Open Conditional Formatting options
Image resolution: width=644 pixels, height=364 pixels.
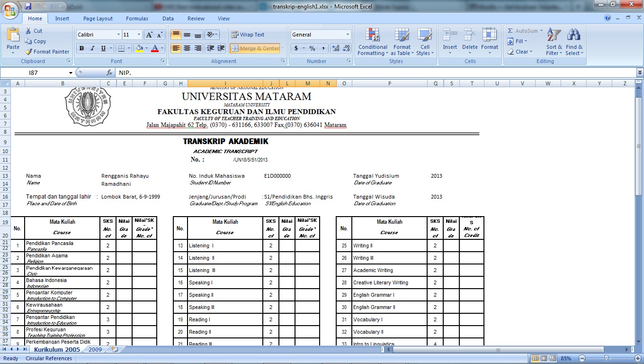pyautogui.click(x=373, y=42)
